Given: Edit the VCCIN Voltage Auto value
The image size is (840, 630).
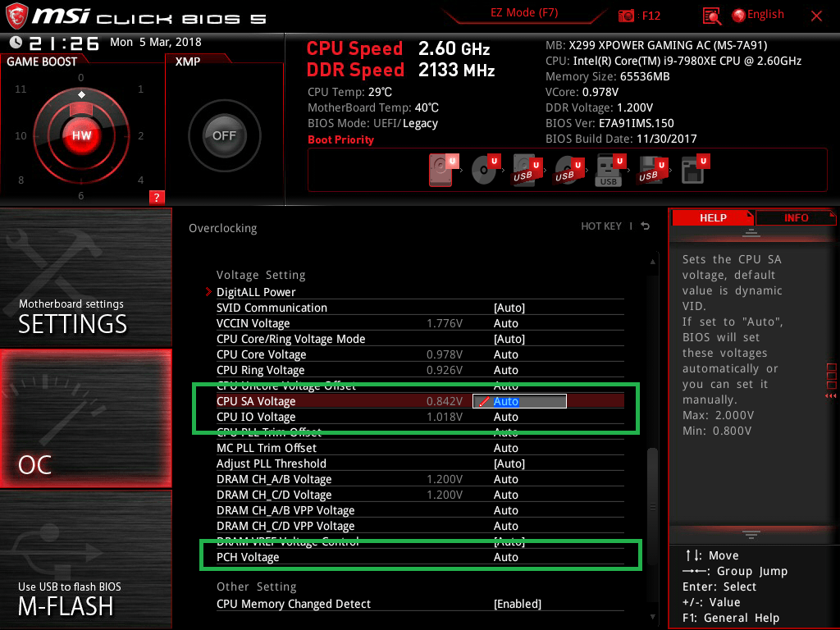Looking at the screenshot, I should coord(505,323).
